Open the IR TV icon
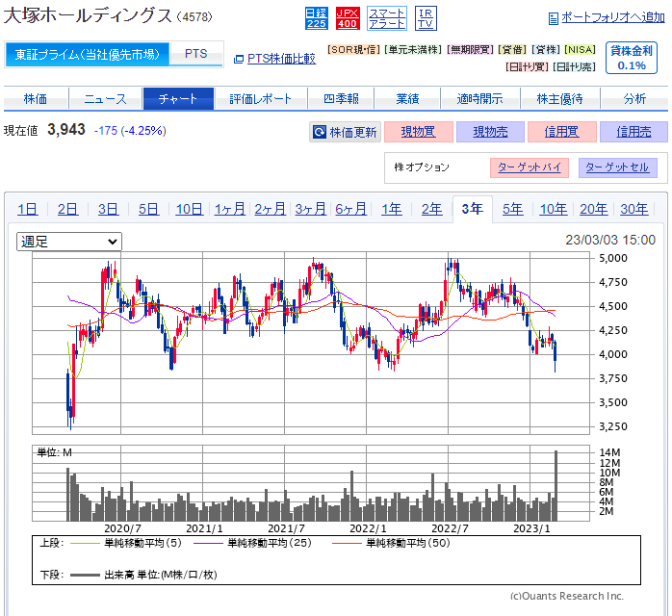The image size is (672, 616). (x=426, y=18)
